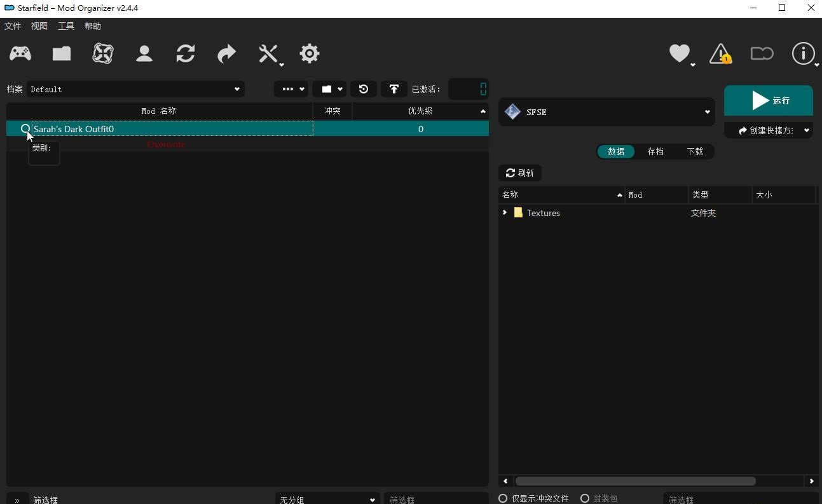
Task: Click the 文件夹 type cell for Textures
Action: pos(704,213)
